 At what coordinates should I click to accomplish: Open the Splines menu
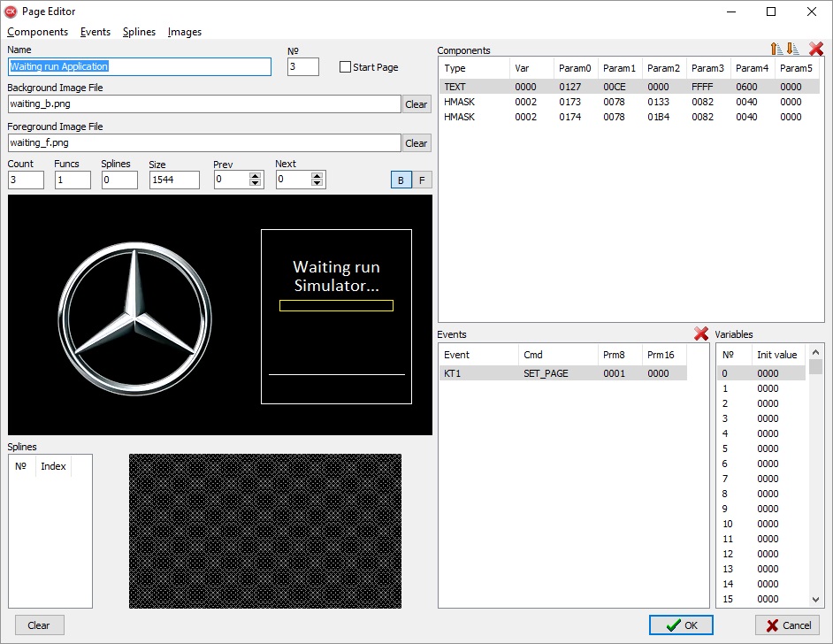pos(139,32)
